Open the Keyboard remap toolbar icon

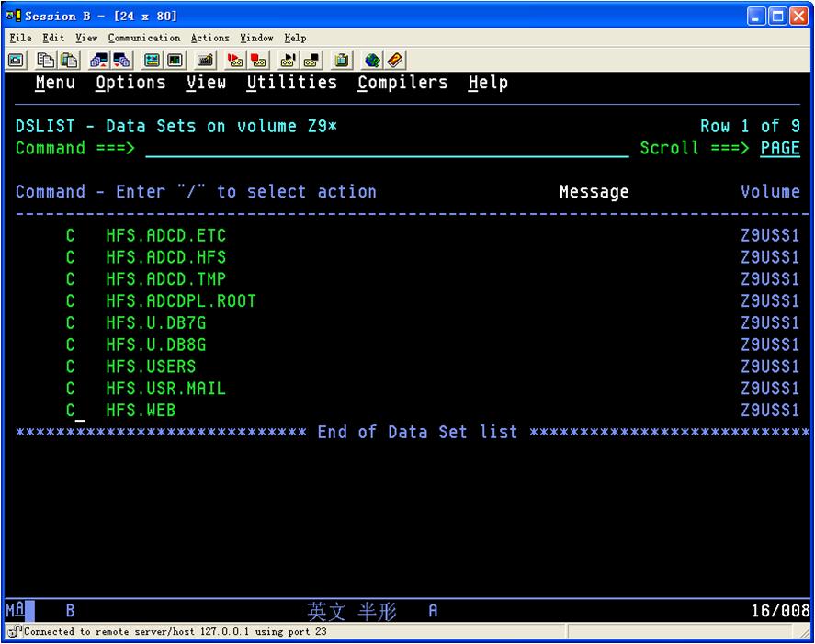(206, 61)
